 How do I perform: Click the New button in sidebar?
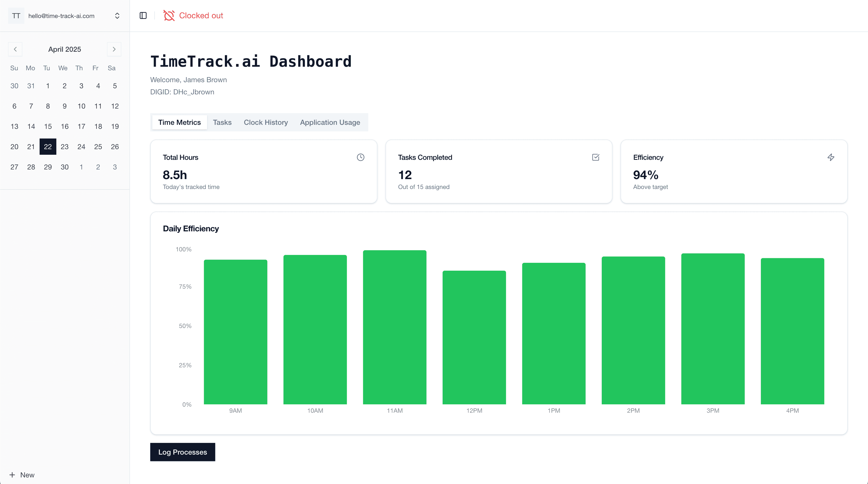pyautogui.click(x=22, y=475)
